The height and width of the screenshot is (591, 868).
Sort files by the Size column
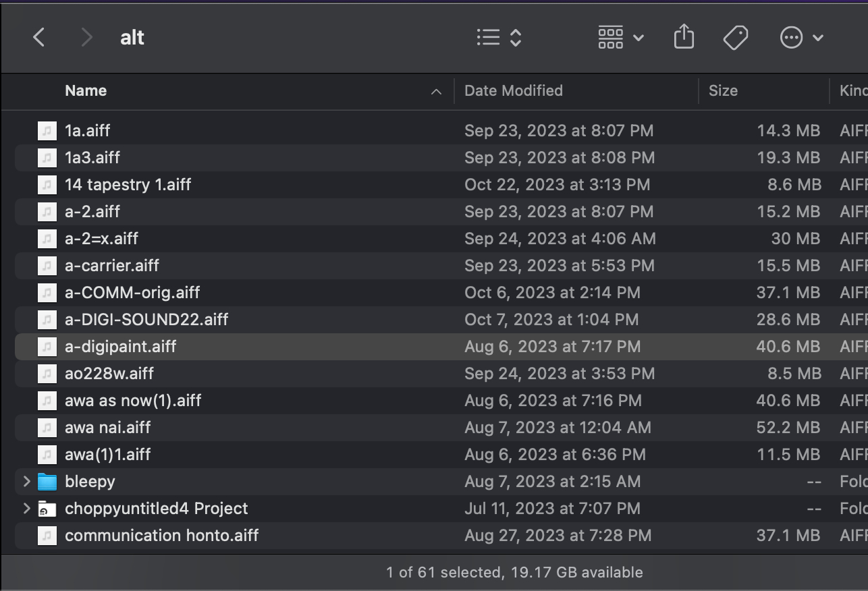click(x=723, y=91)
